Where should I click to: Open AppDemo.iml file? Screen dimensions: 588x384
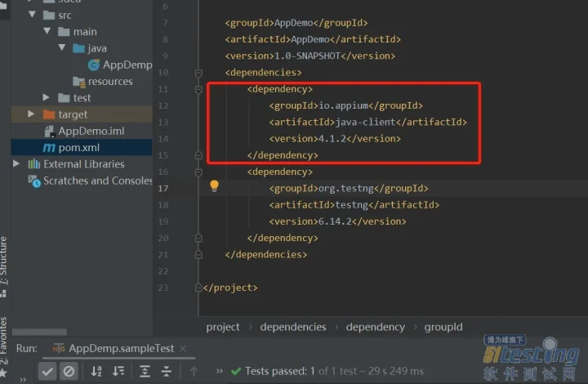tap(91, 131)
